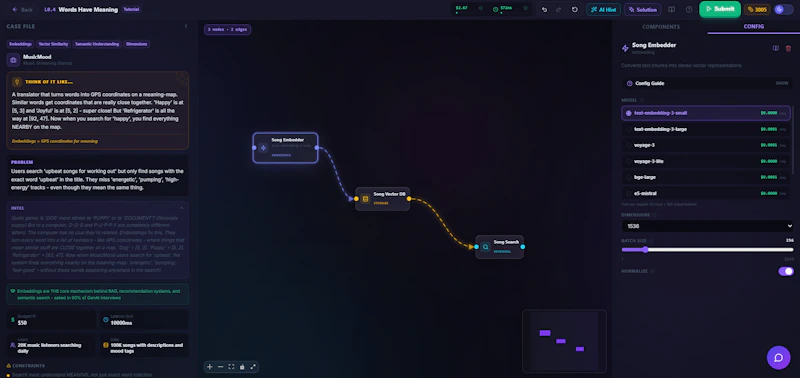Image resolution: width=800 pixels, height=378 pixels.
Task: Fit the canvas view
Action: pos(231,367)
